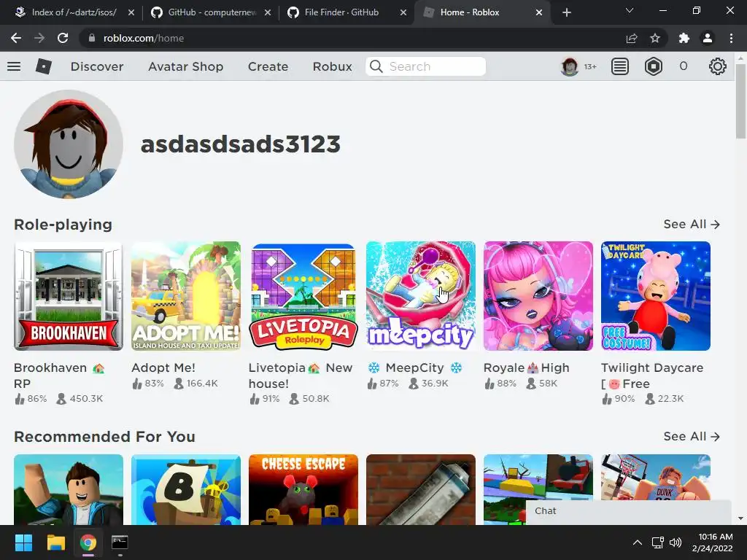Screen dimensions: 747x560
Task: Open the Livetopia Roleplay thumbnail
Action: (x=303, y=296)
